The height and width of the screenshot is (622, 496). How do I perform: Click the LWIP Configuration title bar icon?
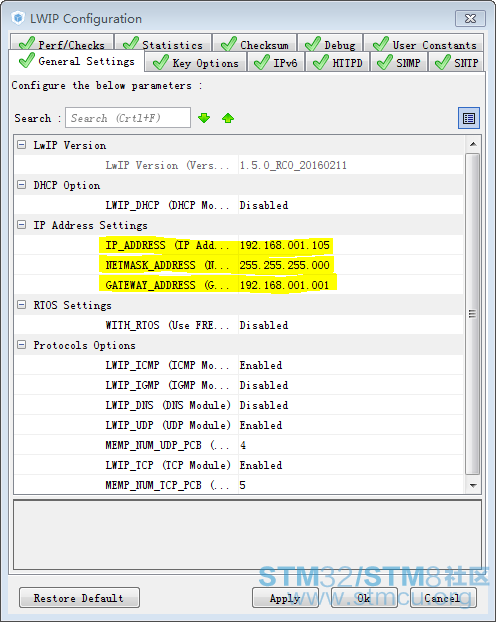pos(18,18)
